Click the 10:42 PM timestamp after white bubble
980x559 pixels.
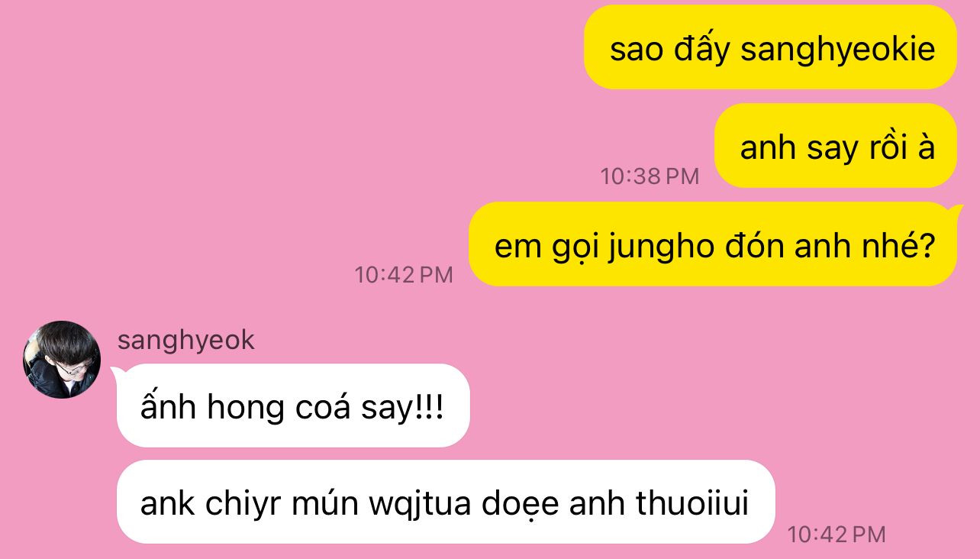(837, 535)
